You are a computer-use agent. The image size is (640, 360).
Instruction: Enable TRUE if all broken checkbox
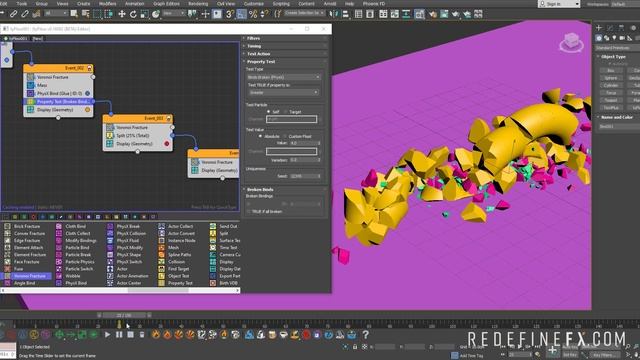tap(249, 211)
